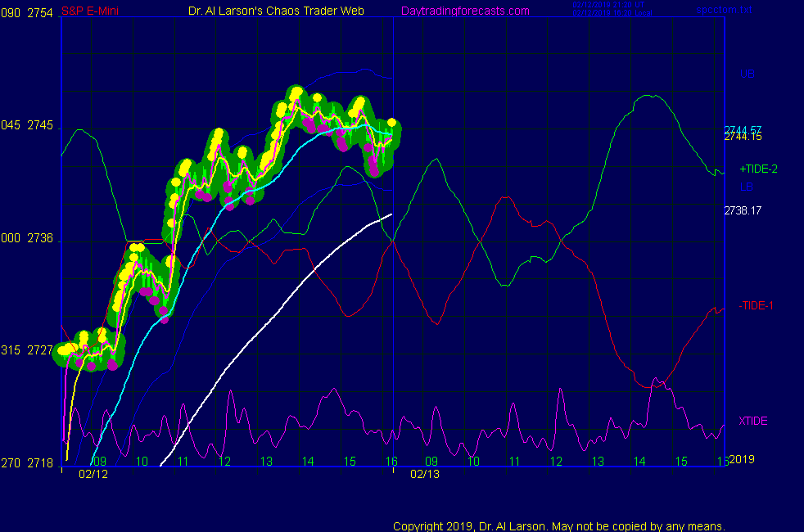Click the 2718 price level on left axis
The width and height of the screenshot is (804, 532).
point(41,463)
